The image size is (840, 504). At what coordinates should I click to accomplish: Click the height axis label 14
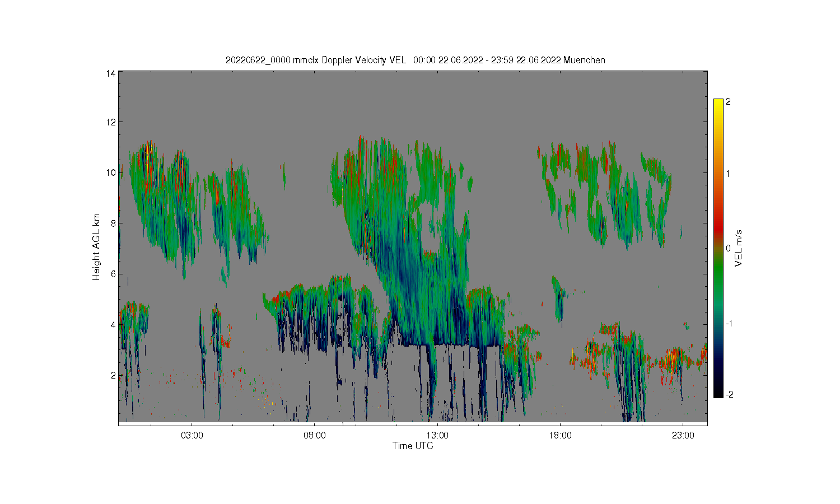click(x=111, y=73)
